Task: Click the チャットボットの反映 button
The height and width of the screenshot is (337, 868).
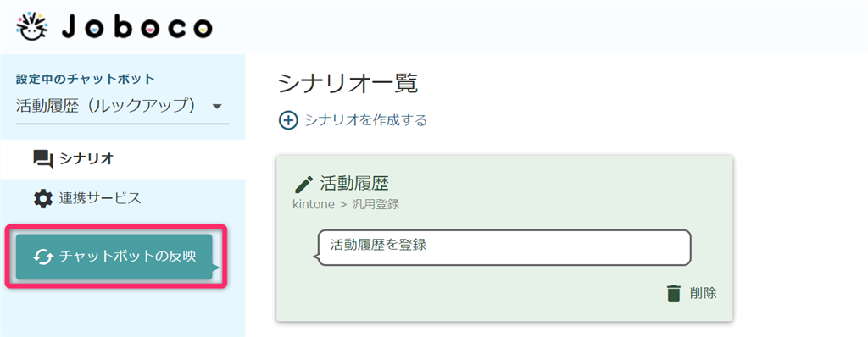Action: coord(114,257)
